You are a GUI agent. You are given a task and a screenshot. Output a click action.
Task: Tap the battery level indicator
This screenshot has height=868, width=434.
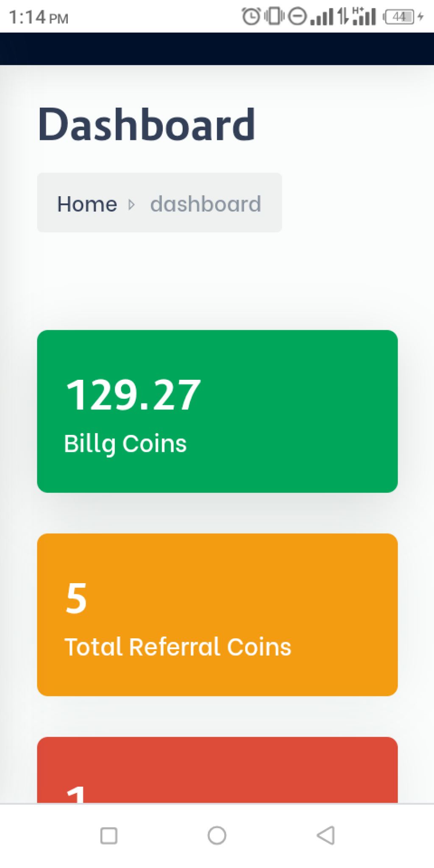click(399, 17)
